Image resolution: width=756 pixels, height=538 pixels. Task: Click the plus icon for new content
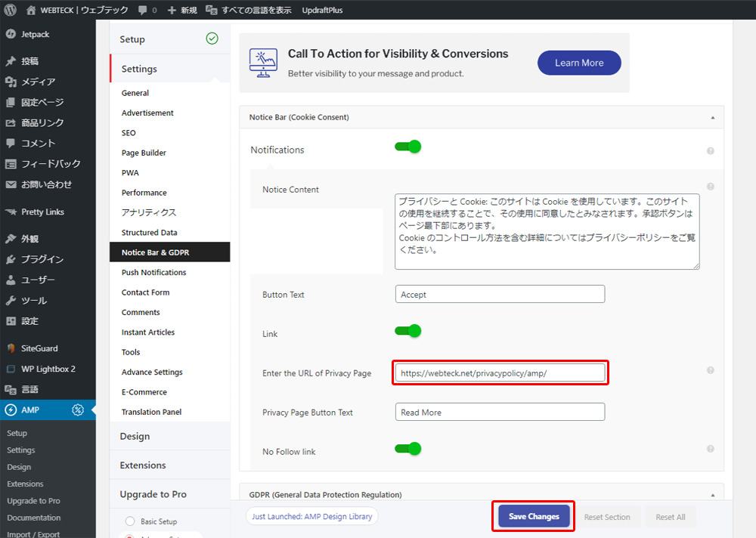pyautogui.click(x=172, y=10)
